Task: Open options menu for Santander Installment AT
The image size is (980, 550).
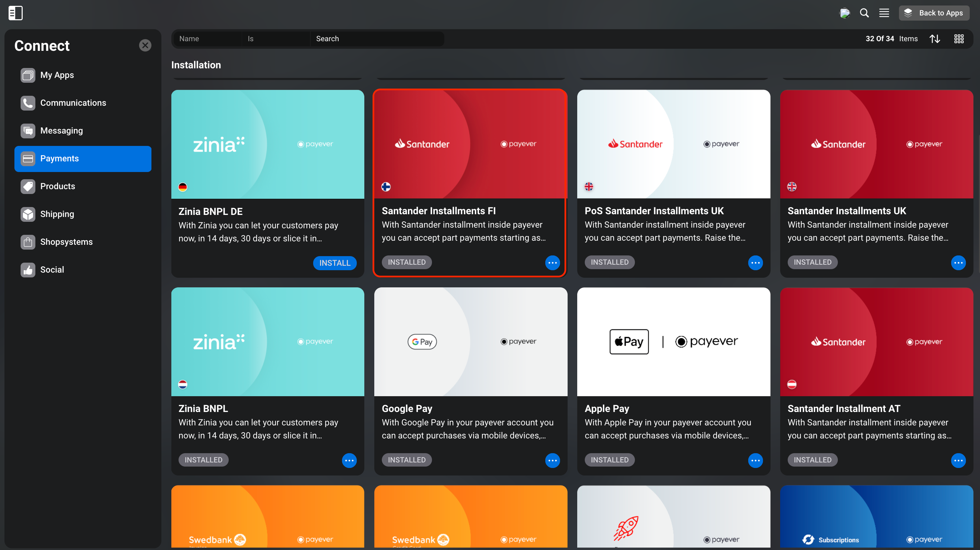Action: [x=958, y=461]
